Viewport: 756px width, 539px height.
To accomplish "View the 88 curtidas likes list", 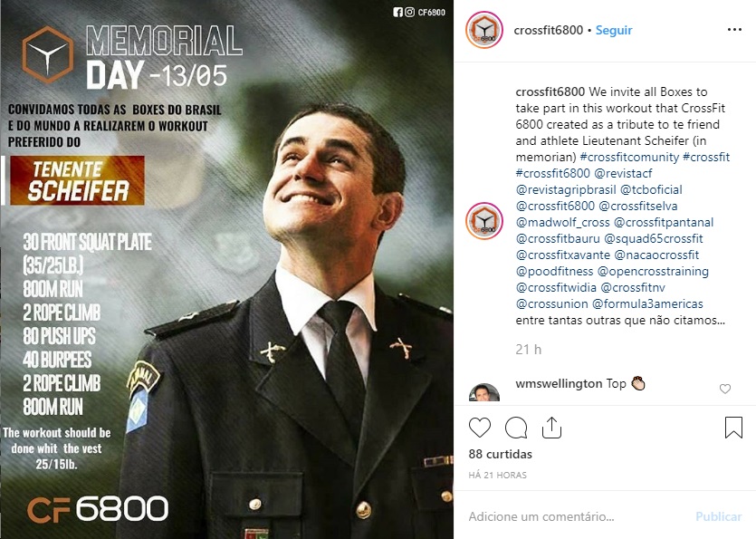I will pyautogui.click(x=500, y=454).
